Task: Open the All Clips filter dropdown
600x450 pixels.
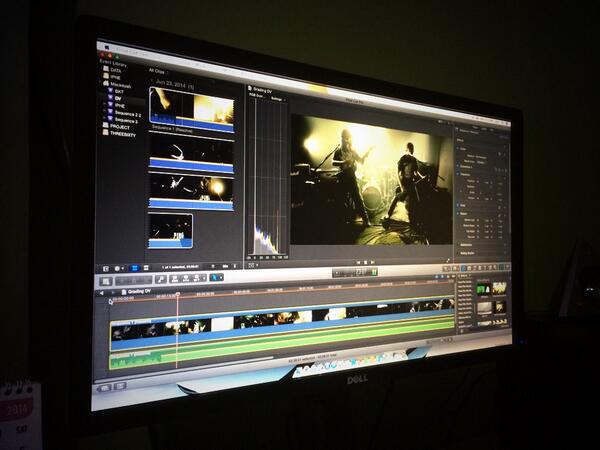Action: pyautogui.click(x=158, y=71)
